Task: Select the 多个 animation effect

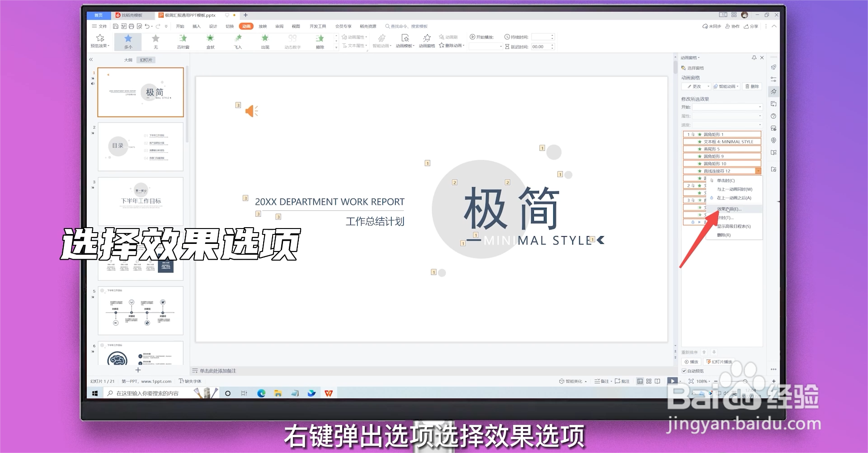Action: pos(128,42)
